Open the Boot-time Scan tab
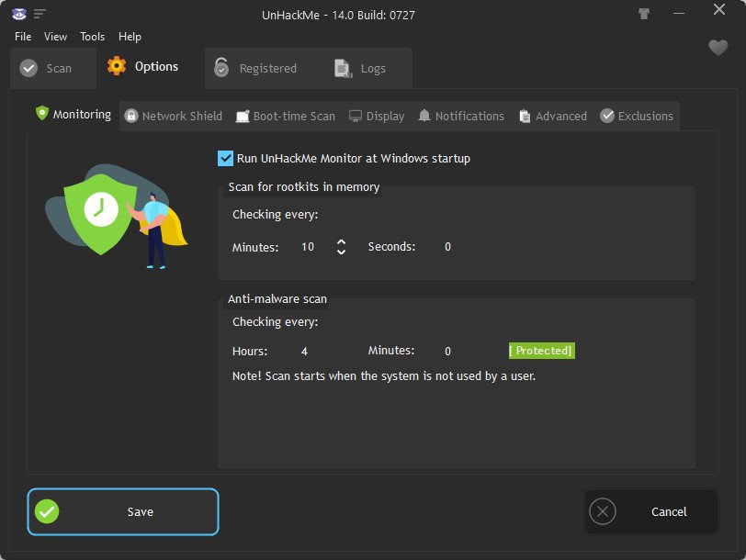 (286, 116)
